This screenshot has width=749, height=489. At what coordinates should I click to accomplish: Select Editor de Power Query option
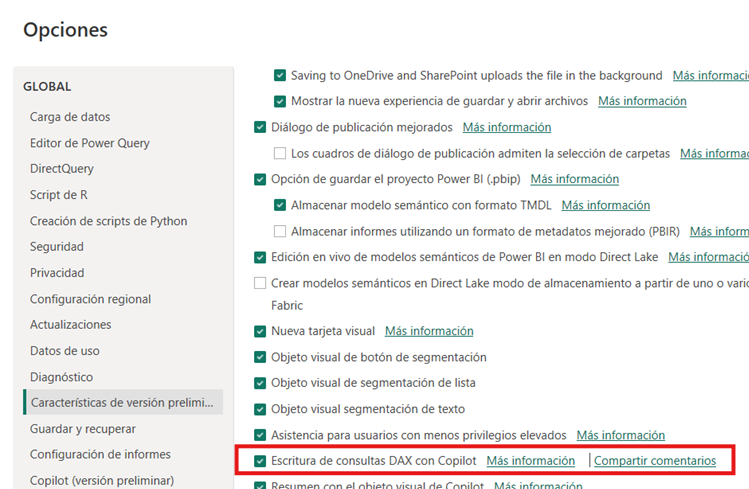pyautogui.click(x=89, y=143)
